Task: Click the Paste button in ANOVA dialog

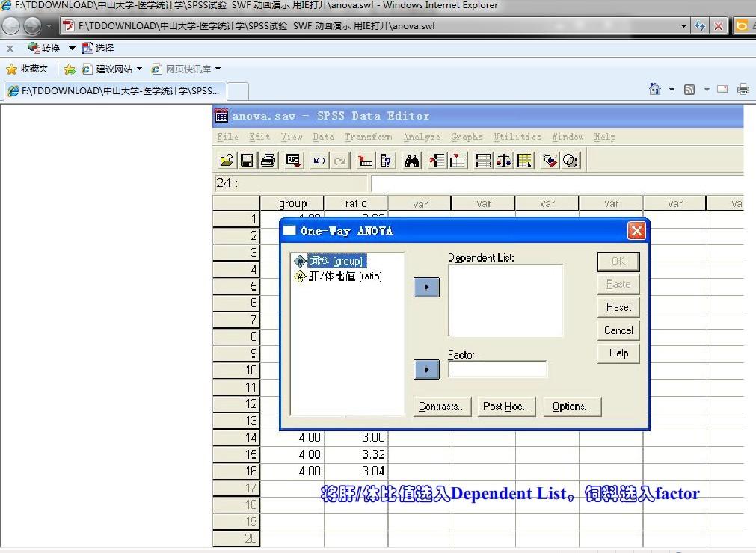Action: (618, 284)
